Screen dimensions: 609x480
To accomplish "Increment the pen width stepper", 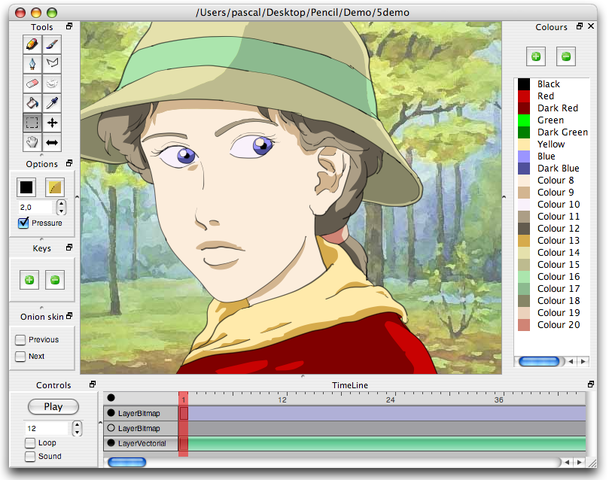I will pos(61,203).
